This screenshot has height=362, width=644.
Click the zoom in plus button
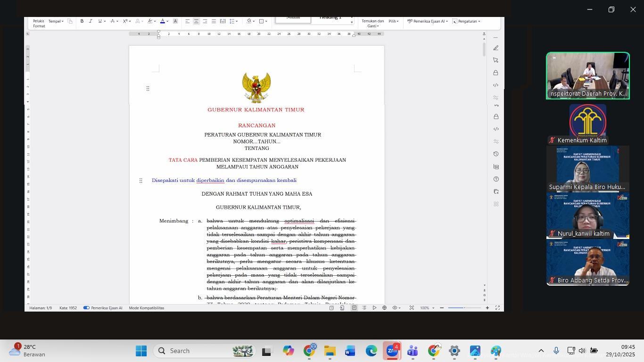click(487, 308)
